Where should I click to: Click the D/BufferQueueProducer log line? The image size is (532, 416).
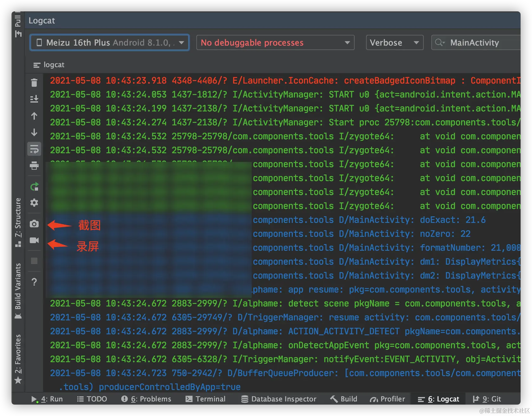(x=285, y=373)
